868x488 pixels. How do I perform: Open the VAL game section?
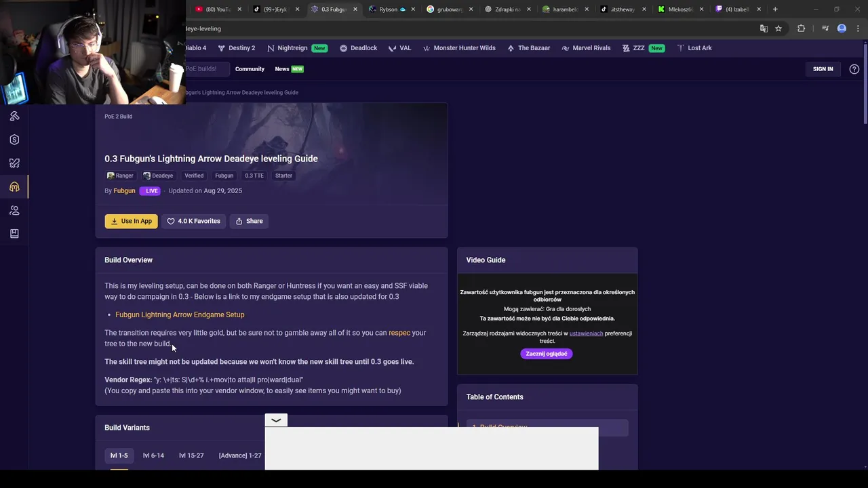(399, 48)
